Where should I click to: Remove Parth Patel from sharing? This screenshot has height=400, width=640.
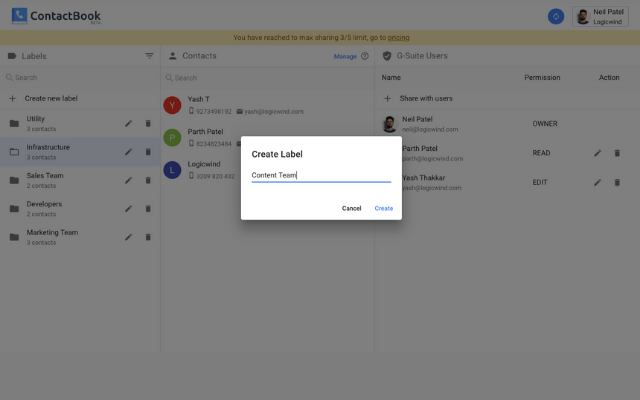pyautogui.click(x=617, y=153)
